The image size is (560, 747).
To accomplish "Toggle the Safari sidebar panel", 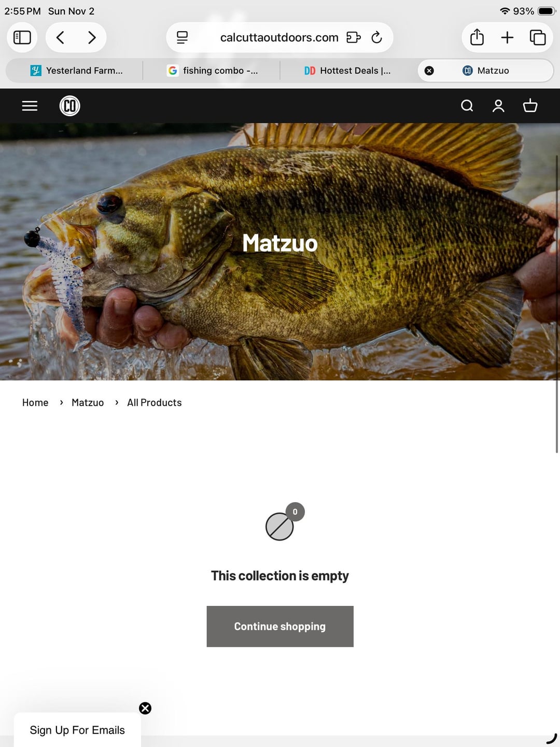I will click(22, 37).
